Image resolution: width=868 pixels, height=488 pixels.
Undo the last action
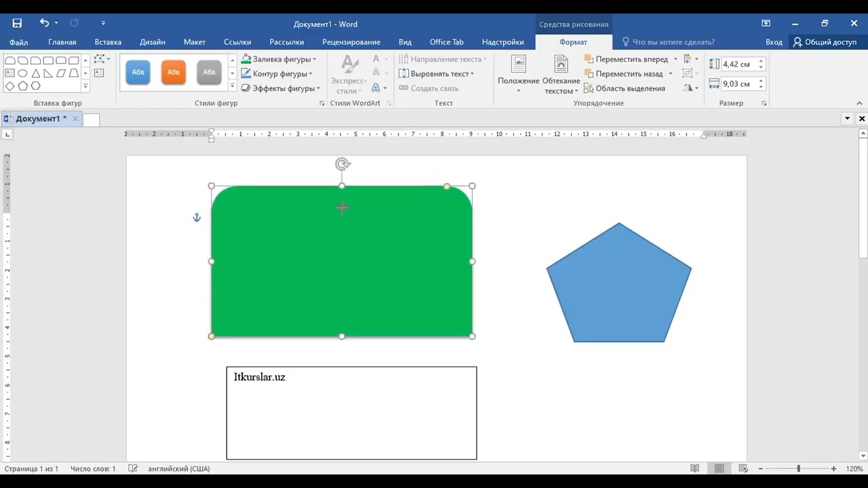(x=44, y=23)
